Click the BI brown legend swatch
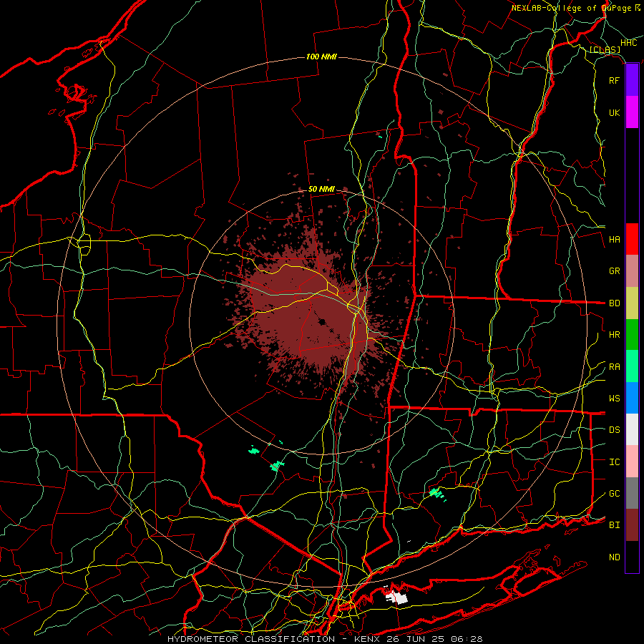This screenshot has height=644, width=644. pos(632,525)
